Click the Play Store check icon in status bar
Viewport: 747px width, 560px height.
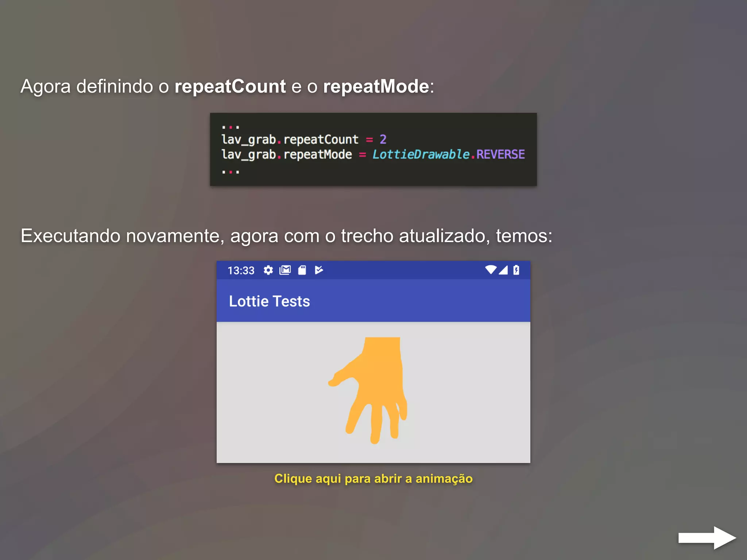[x=319, y=270]
